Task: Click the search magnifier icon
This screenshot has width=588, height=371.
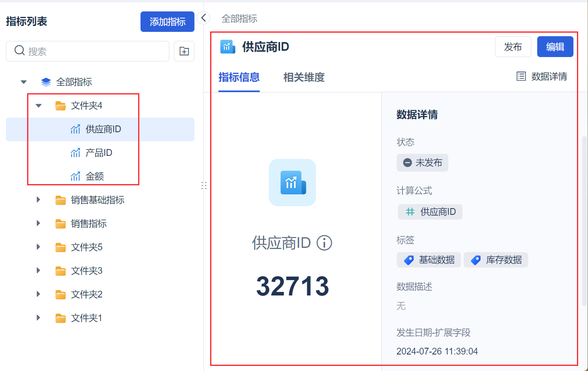Action: click(x=20, y=50)
